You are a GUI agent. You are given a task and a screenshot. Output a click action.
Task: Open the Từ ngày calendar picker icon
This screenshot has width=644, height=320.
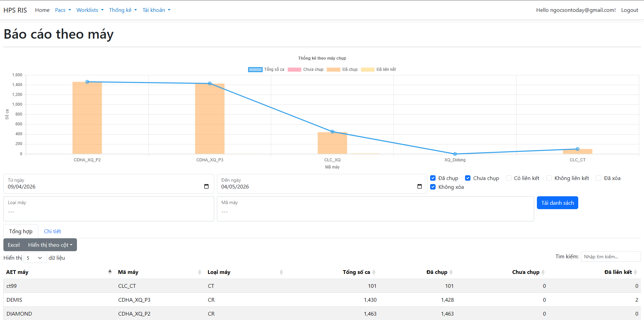(206, 186)
